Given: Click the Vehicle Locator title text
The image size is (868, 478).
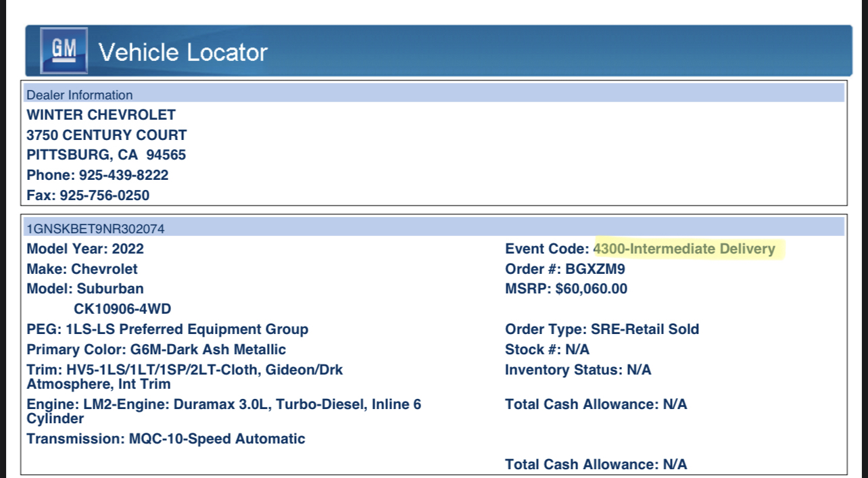Looking at the screenshot, I should click(183, 52).
